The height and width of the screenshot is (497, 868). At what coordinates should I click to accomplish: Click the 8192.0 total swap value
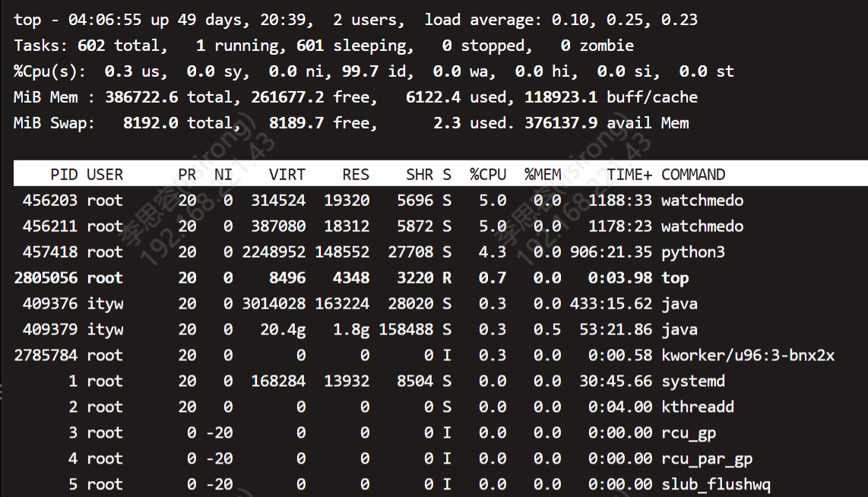pos(150,123)
